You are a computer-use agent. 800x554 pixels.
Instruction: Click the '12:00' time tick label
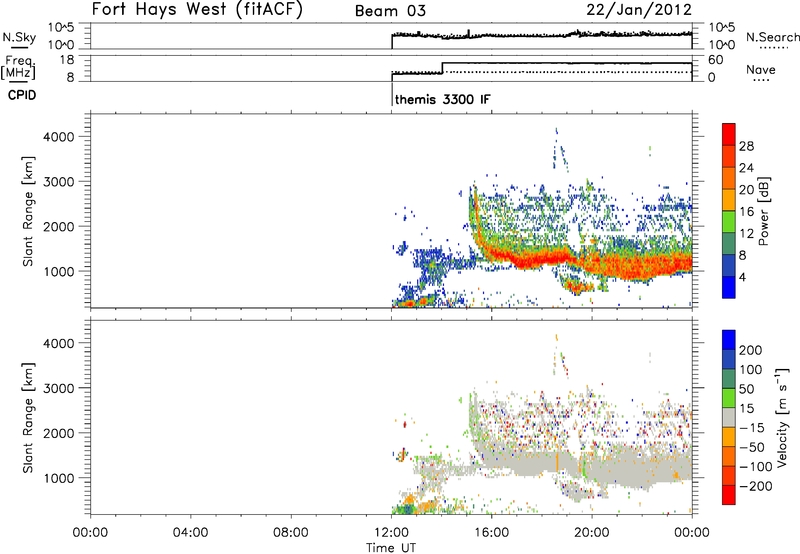(391, 533)
